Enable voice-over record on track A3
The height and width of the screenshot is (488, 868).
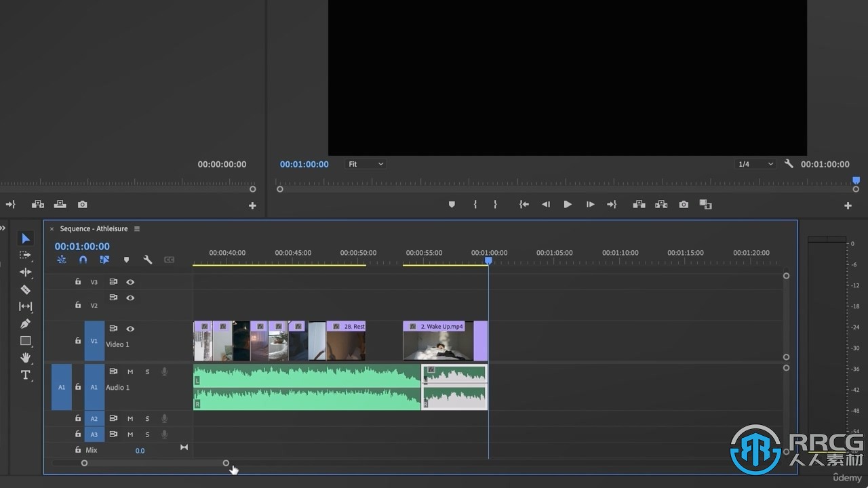[164, 434]
